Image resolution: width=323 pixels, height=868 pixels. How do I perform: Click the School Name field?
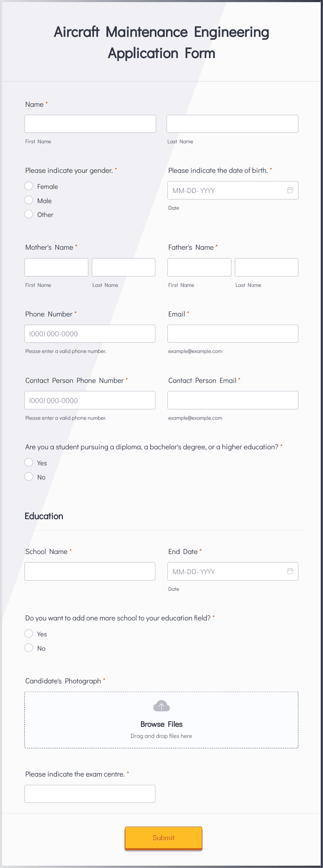pos(90,571)
